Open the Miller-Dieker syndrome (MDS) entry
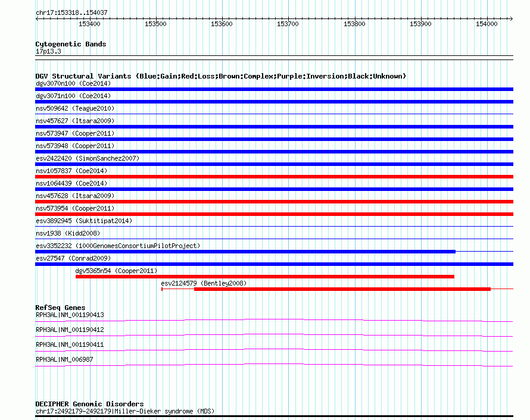530x420 pixels. tap(125, 411)
